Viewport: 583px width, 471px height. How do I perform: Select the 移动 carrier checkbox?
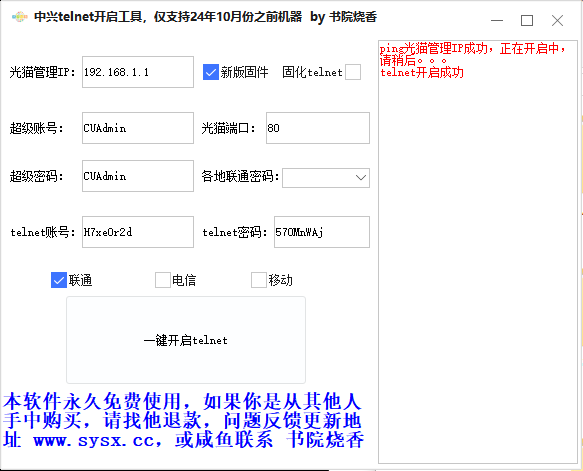coord(259,280)
